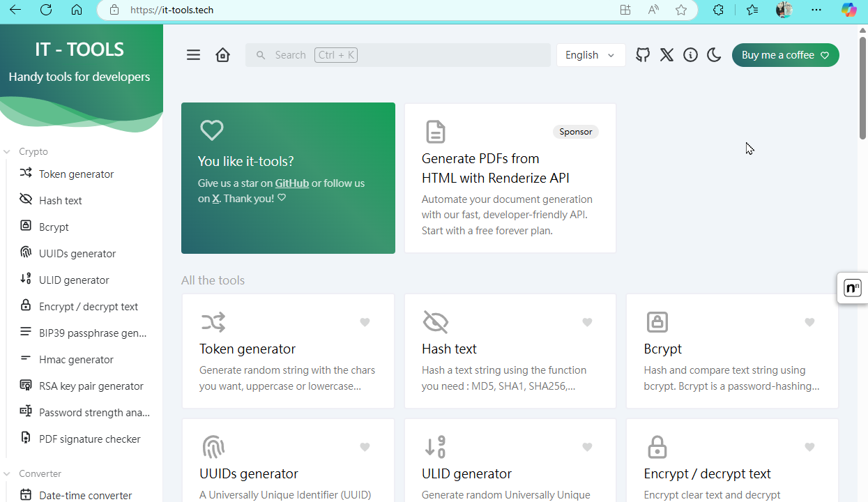Collapse the Converter sidebar category
The height and width of the screenshot is (502, 868).
[40, 473]
